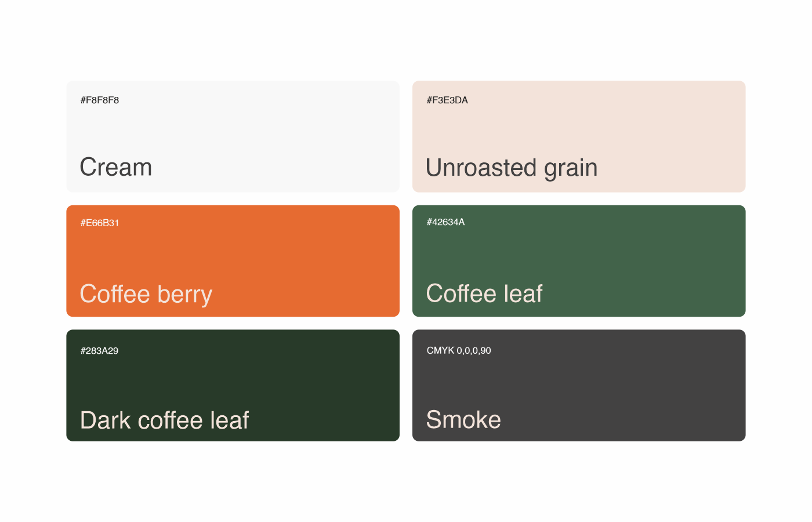Click the #E66B31 hex code label
This screenshot has height=522, width=812.
(100, 223)
